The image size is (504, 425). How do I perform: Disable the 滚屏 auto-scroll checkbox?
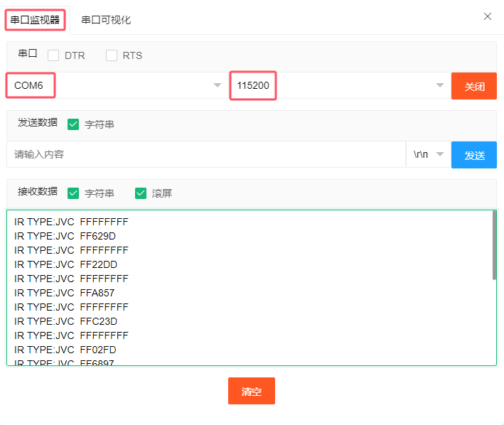click(x=141, y=193)
